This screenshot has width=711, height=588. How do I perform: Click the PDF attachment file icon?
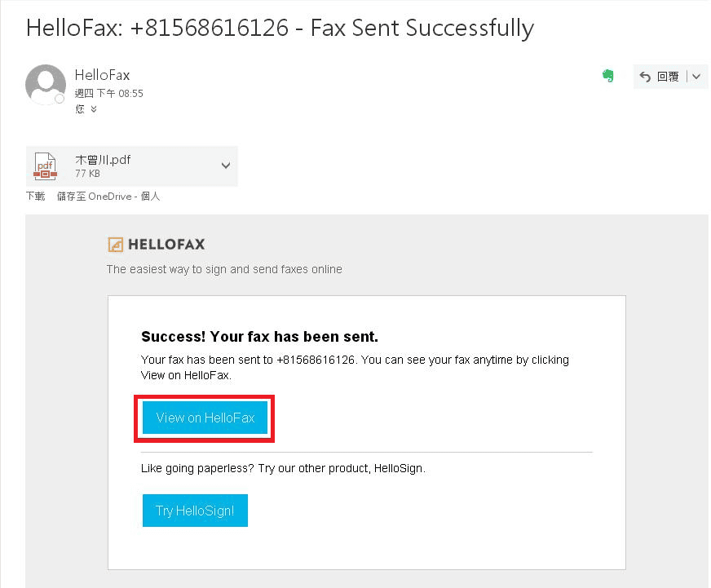tap(45, 166)
